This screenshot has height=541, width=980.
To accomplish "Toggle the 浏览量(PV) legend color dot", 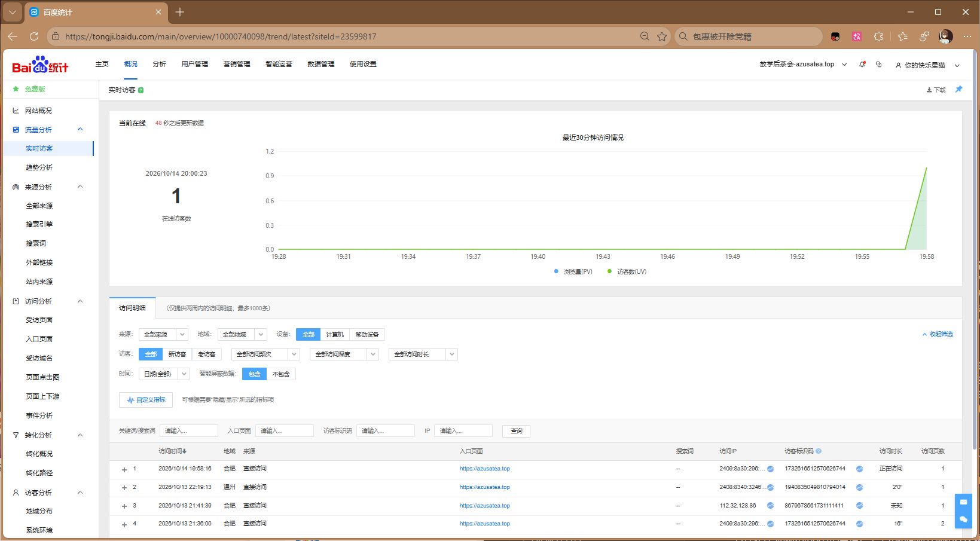I will point(556,271).
